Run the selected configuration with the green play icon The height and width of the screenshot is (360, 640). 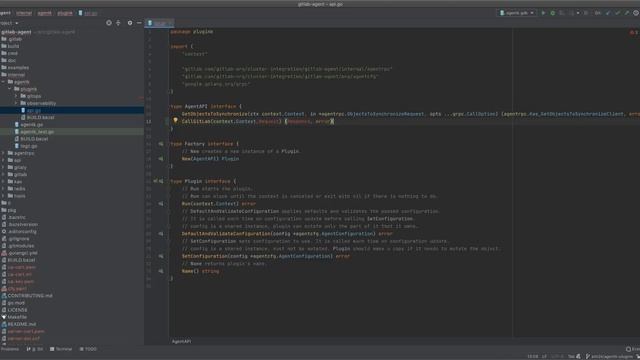[x=543, y=13]
